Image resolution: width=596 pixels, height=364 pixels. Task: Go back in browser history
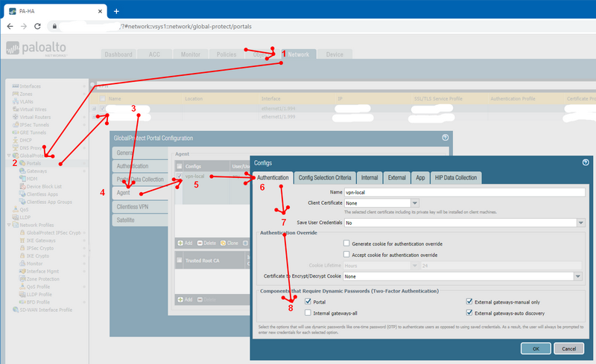[x=10, y=26]
